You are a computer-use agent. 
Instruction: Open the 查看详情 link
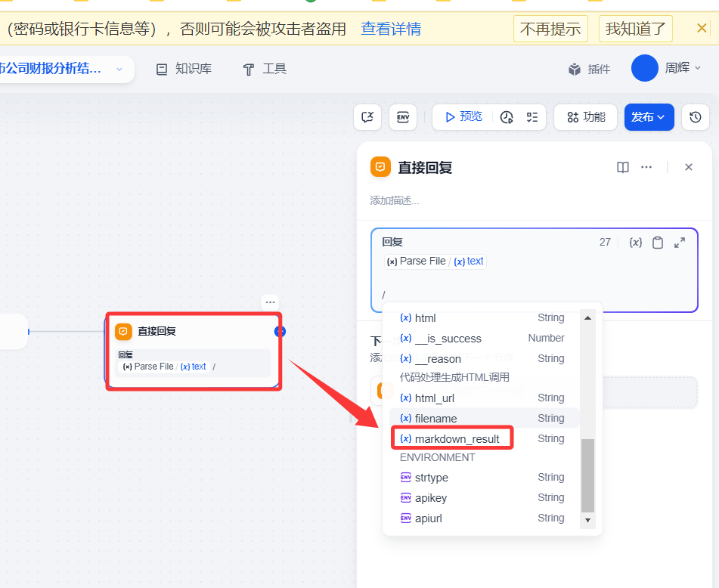pyautogui.click(x=391, y=29)
